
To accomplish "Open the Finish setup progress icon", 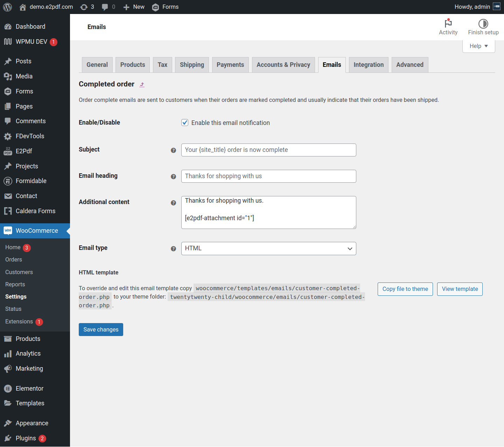I will (x=483, y=23).
